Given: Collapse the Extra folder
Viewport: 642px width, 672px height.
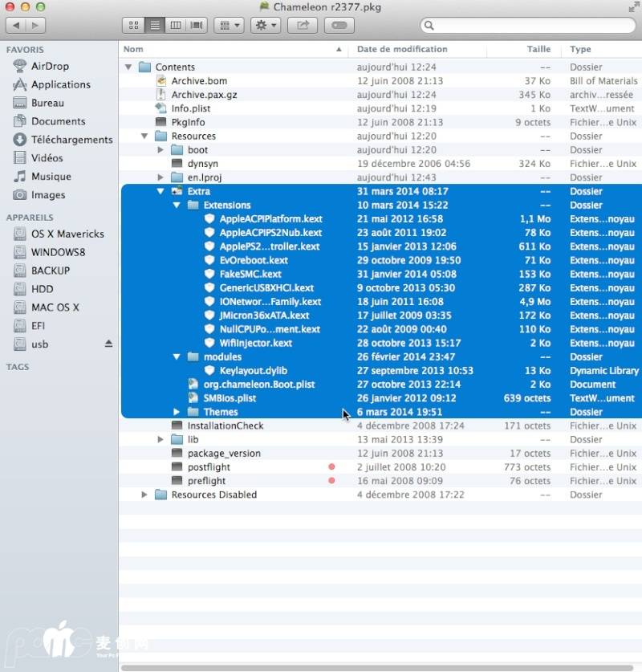Looking at the screenshot, I should (160, 192).
